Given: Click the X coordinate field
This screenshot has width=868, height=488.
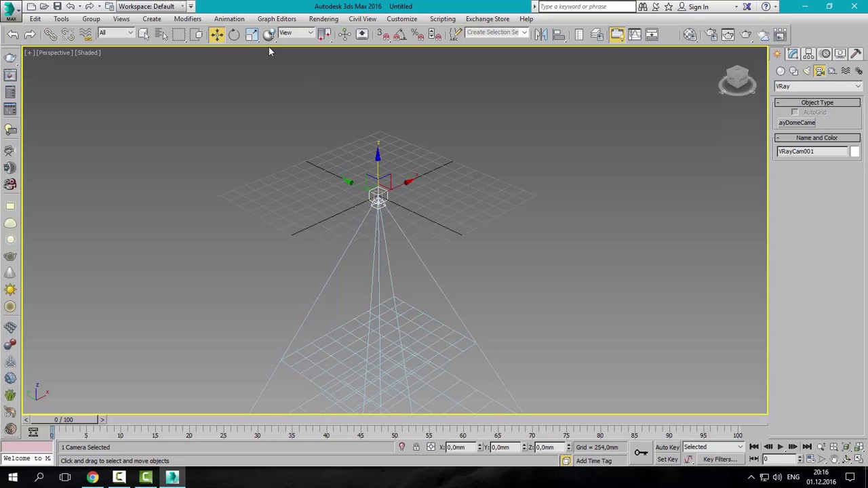Looking at the screenshot, I should 460,447.
